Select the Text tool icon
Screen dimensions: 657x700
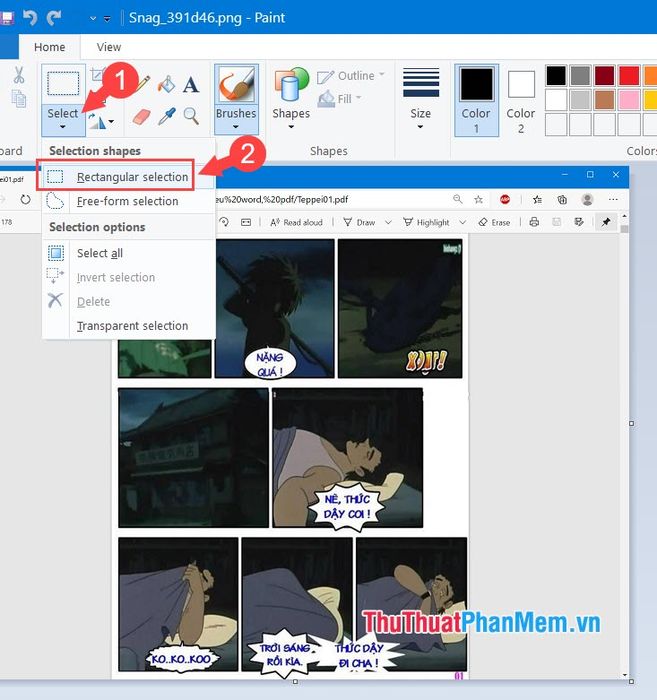pos(191,84)
